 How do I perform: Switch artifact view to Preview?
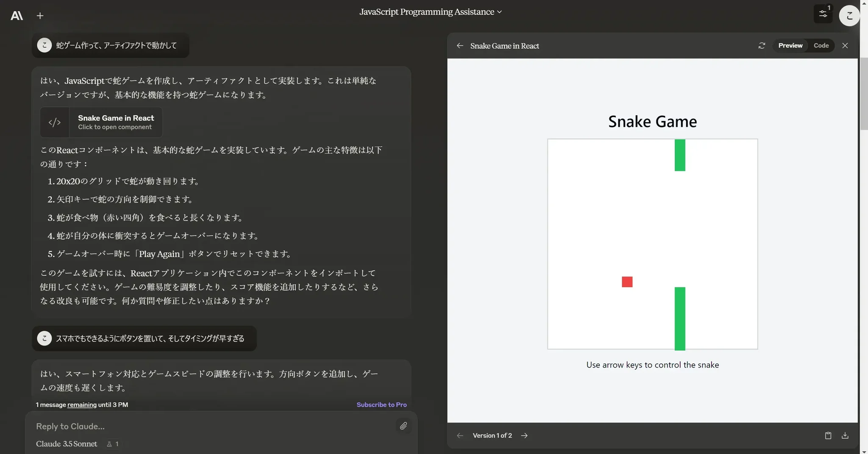coord(790,46)
